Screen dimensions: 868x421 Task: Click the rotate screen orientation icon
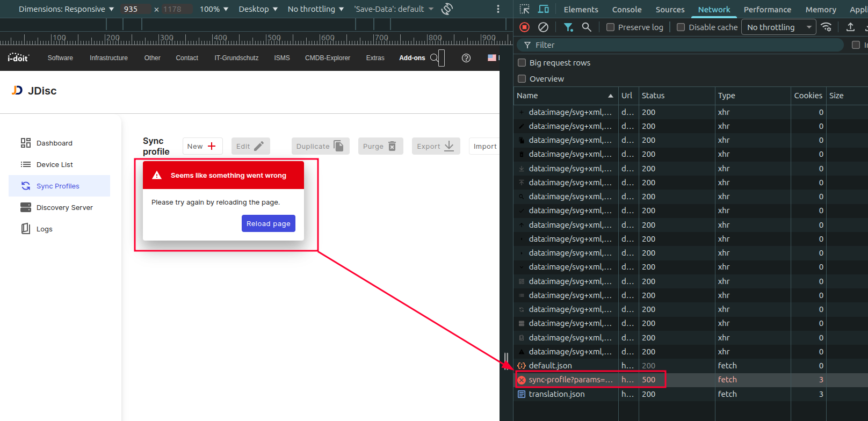point(447,9)
